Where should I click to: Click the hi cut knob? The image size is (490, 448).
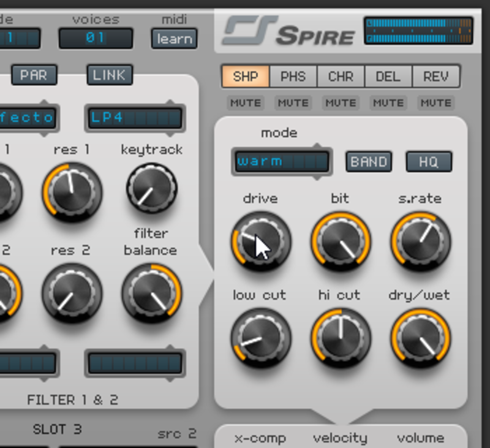pos(341,338)
